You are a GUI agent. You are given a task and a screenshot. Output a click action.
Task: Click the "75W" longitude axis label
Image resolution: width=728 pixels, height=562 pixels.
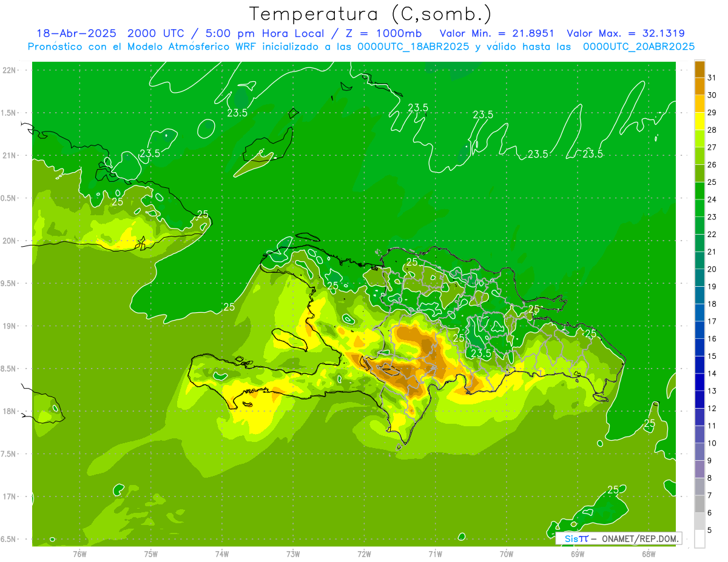tap(151, 554)
